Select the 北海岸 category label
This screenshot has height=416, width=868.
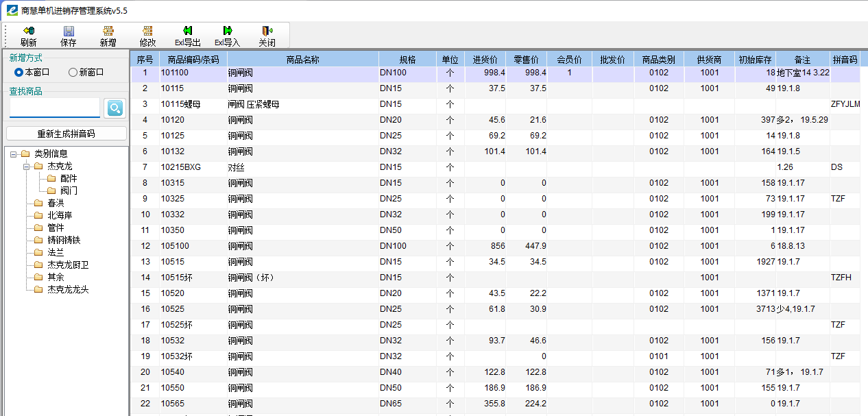coord(60,215)
